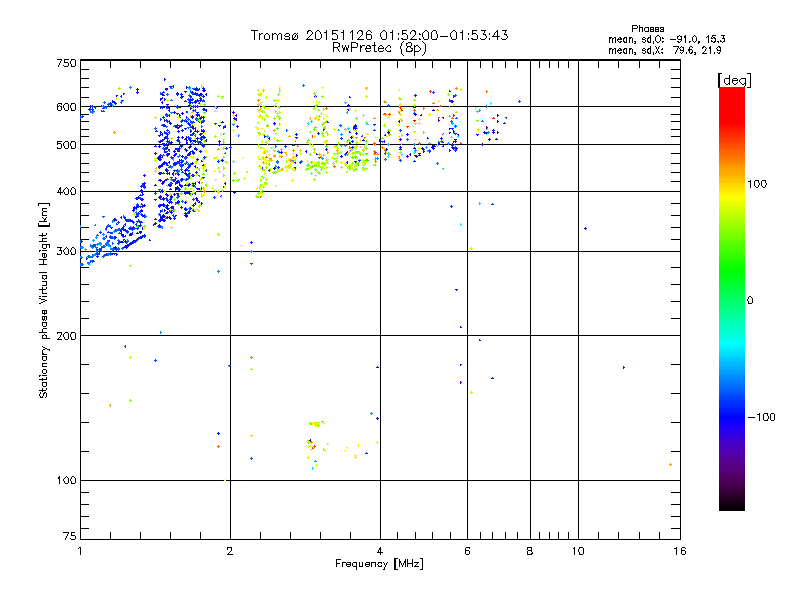Click the x-axis '4' tick label
800x600 pixels.
click(380, 551)
